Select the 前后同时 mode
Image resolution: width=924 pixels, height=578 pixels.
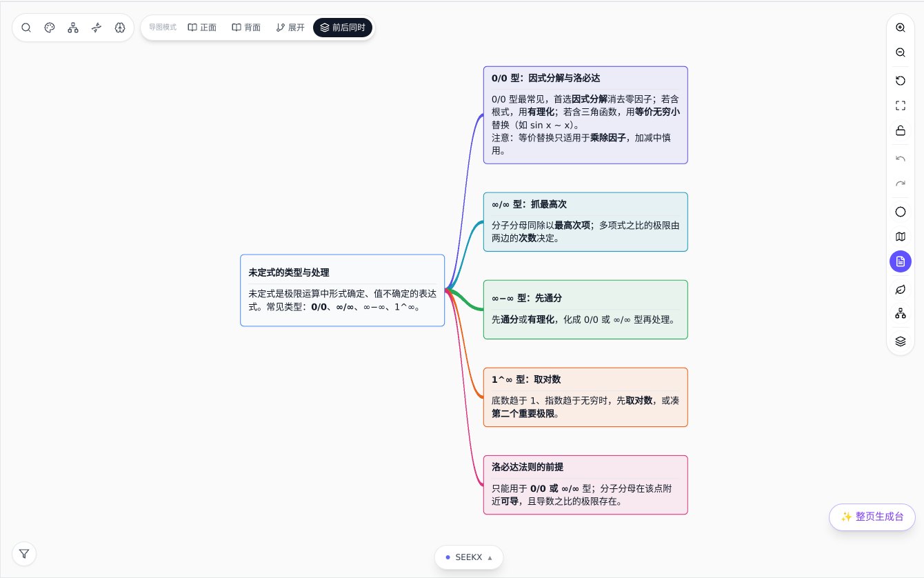click(x=343, y=28)
